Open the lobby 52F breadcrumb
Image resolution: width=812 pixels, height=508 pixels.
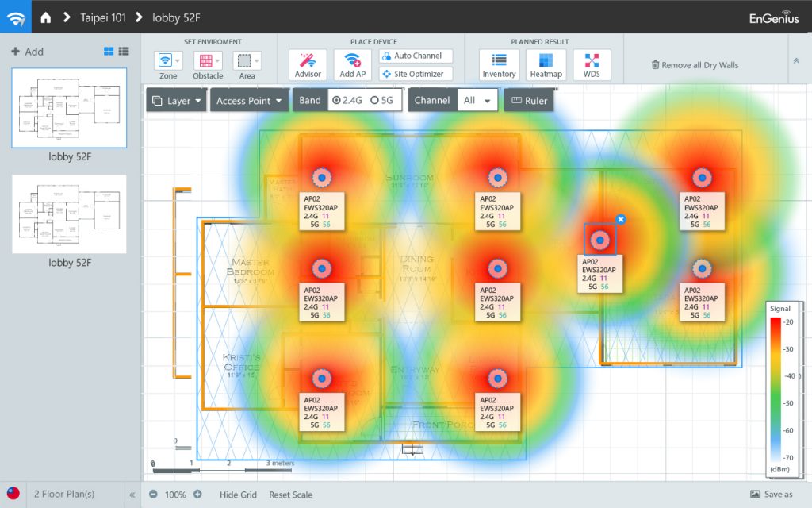tap(176, 17)
